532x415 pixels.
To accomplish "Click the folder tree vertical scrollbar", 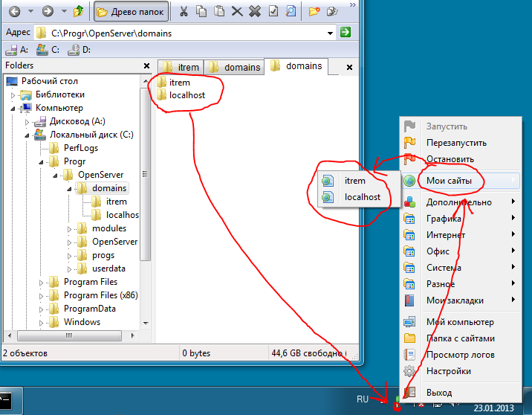I will [145, 202].
